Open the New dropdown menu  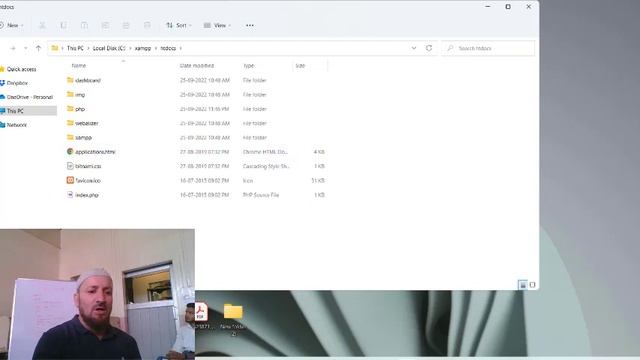point(12,25)
